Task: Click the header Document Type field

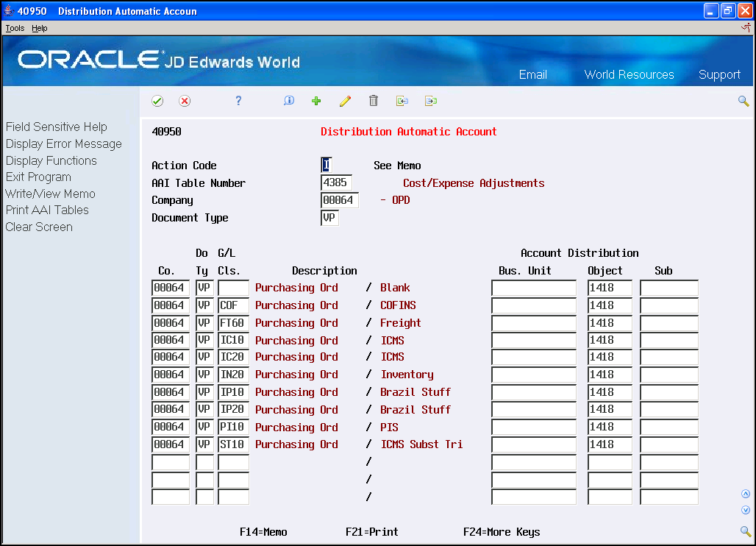Action: 329,218
